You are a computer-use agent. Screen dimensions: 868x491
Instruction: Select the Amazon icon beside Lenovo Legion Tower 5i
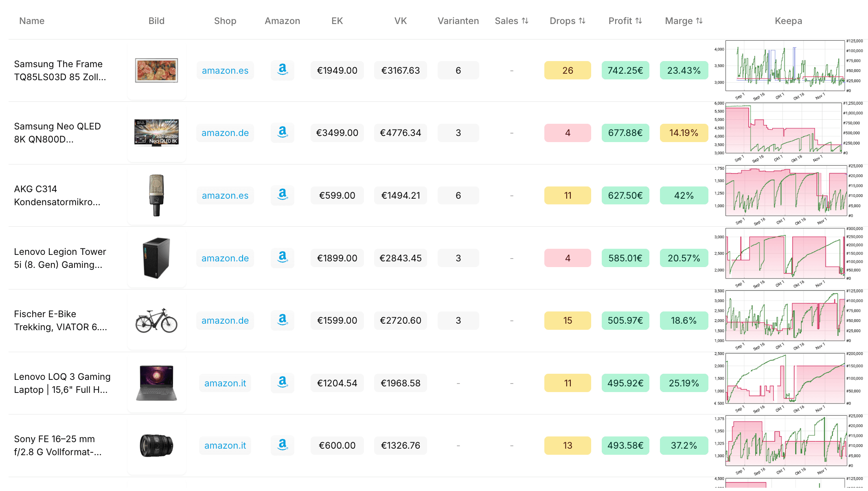pos(283,258)
